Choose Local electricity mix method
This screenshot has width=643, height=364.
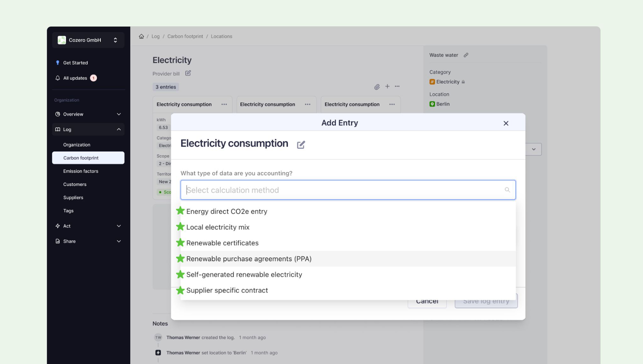pyautogui.click(x=218, y=227)
